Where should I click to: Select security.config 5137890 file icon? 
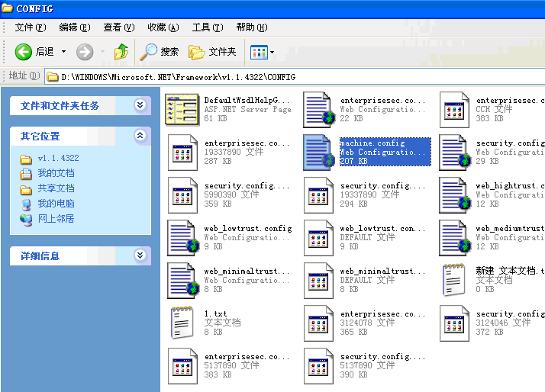tap(318, 366)
